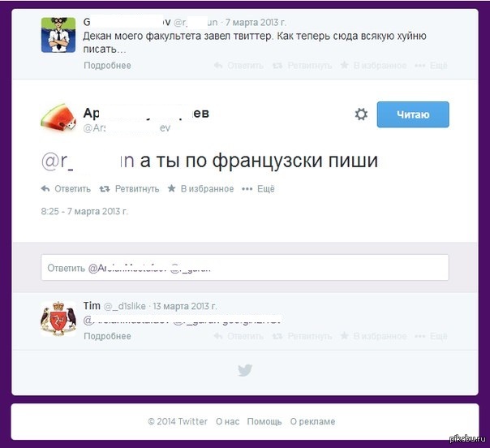Viewport: 490px width, 448px height.
Task: Open the О нас footer link
Action: (227, 421)
